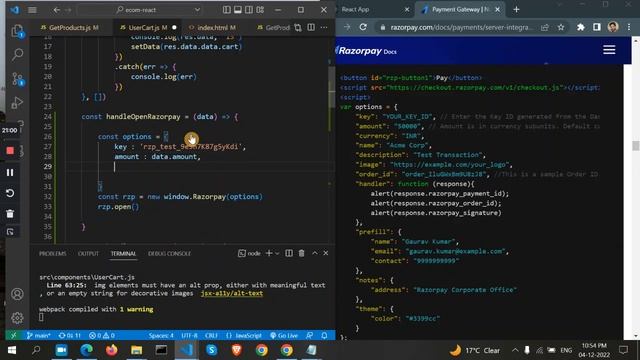Change end of line sequence CRLF
Screen dimensions: 640x360
tap(211, 336)
